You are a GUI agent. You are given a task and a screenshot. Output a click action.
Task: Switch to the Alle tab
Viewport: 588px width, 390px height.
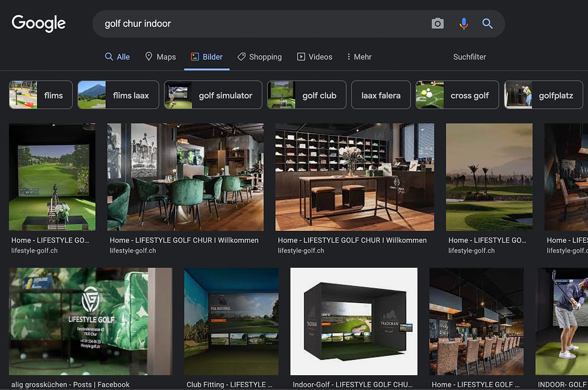(x=118, y=56)
